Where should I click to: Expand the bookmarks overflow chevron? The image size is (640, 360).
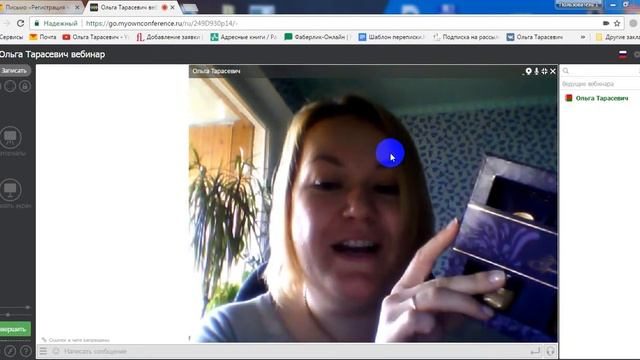[583, 37]
